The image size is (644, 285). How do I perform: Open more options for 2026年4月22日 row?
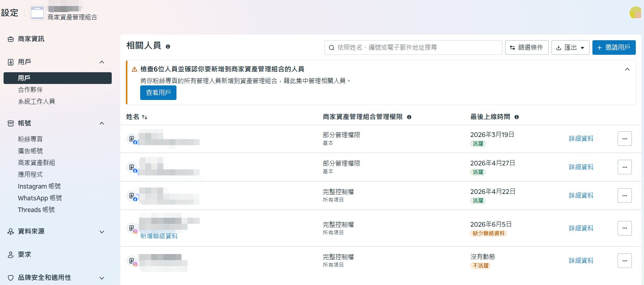point(625,196)
